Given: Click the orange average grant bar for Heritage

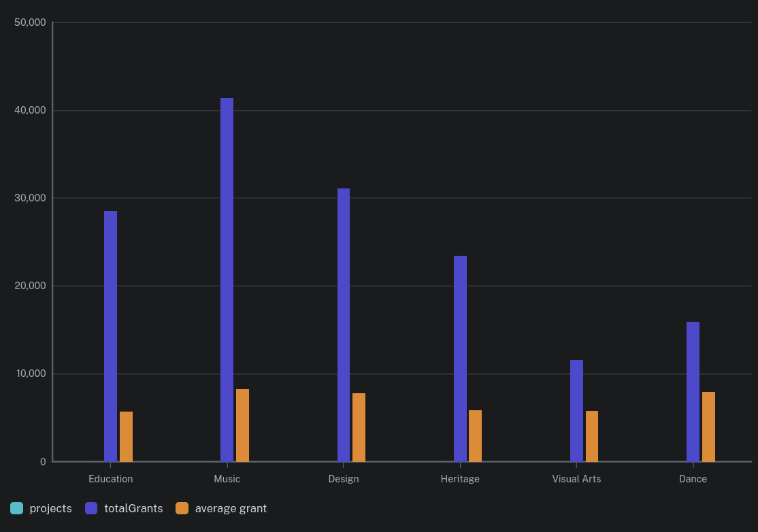Looking at the screenshot, I should (x=474, y=435).
